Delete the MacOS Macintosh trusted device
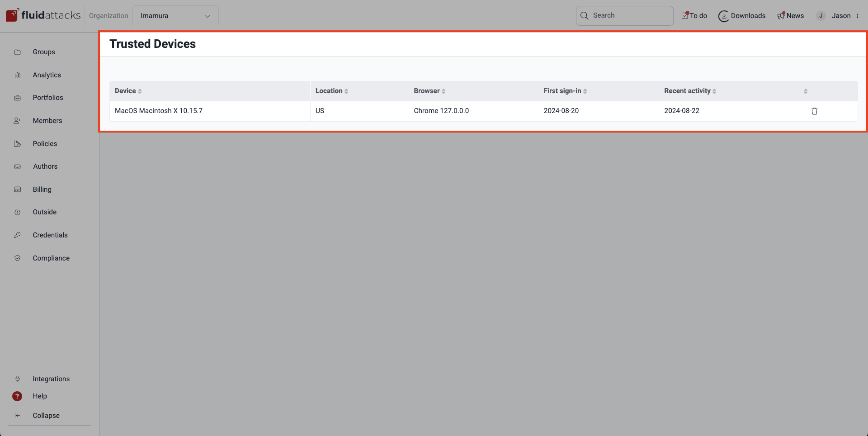This screenshot has width=868, height=436. pos(815,111)
